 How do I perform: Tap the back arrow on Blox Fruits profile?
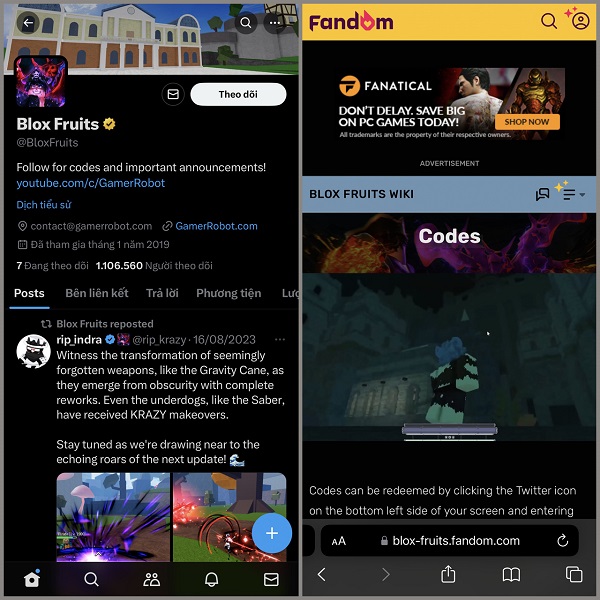28,23
